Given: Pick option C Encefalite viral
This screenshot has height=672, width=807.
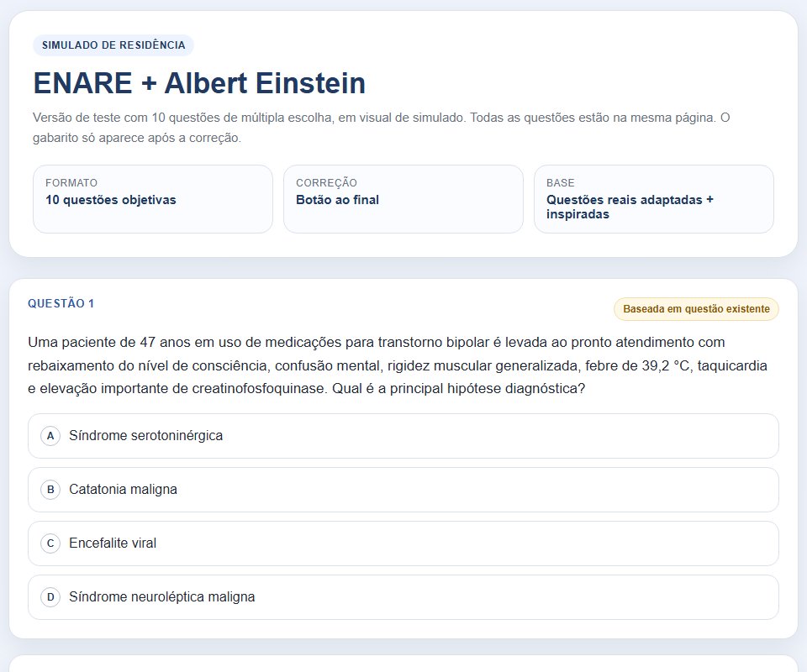Looking at the screenshot, I should click(x=403, y=543).
